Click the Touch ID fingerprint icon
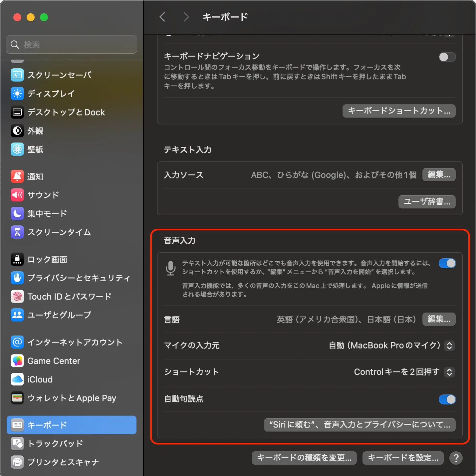This screenshot has height=476, width=476. click(x=17, y=296)
